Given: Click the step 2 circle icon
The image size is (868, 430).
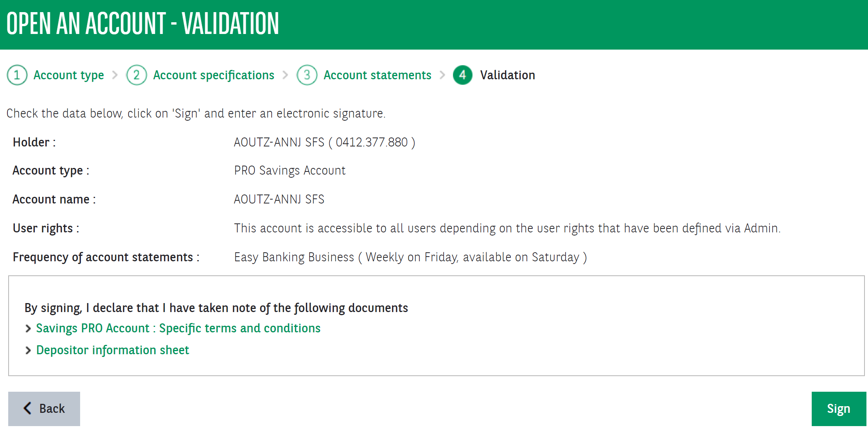Looking at the screenshot, I should (x=136, y=75).
